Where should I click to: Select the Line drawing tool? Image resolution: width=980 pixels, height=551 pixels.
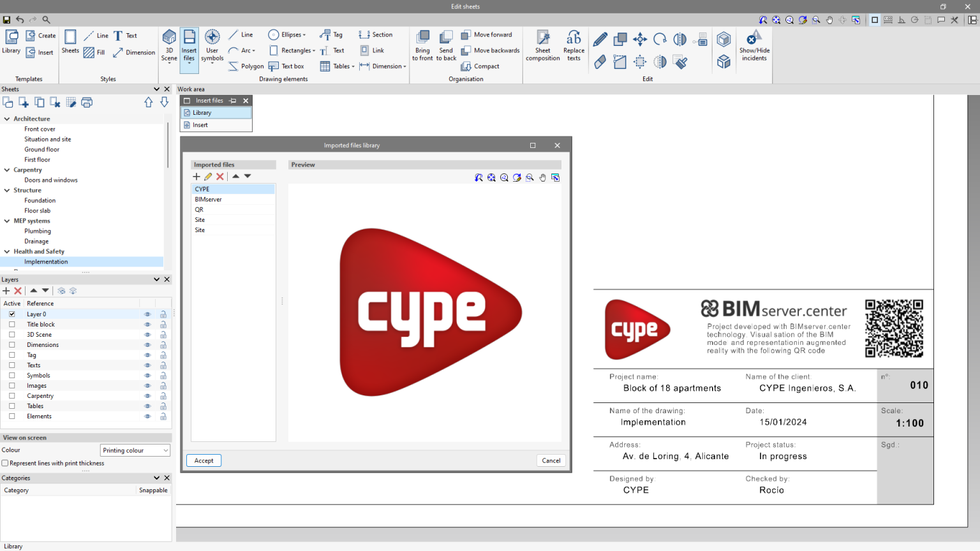[x=240, y=34]
